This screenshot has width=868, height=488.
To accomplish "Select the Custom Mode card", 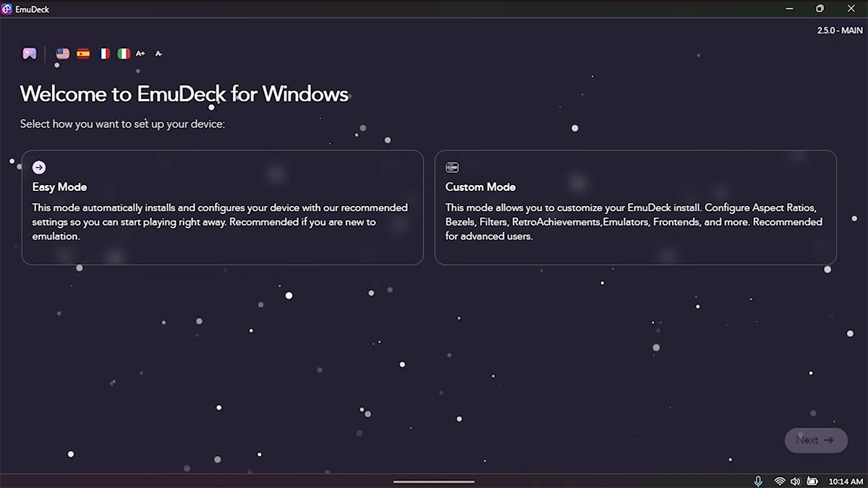I will pyautogui.click(x=635, y=207).
